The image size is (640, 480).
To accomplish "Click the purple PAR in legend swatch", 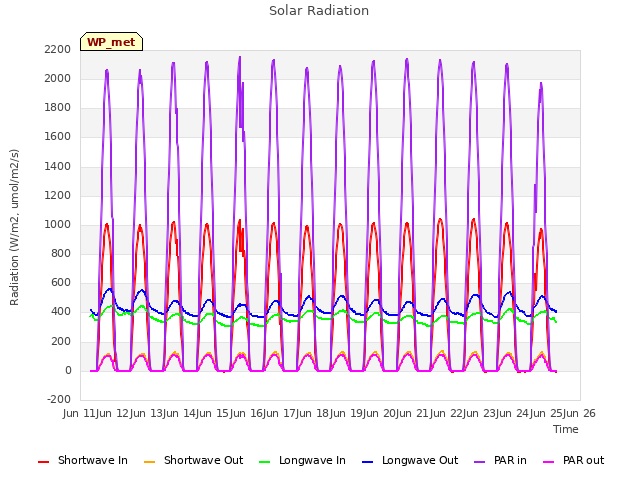I will click(x=480, y=462).
